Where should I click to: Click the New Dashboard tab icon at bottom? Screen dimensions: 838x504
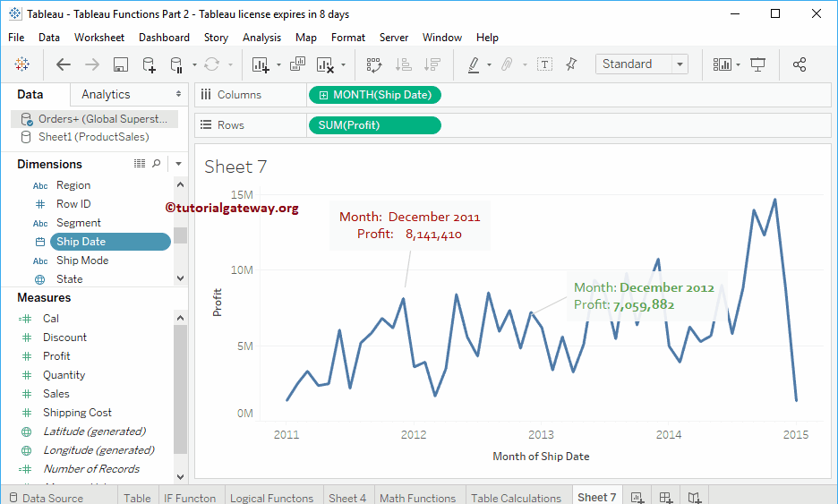(666, 498)
